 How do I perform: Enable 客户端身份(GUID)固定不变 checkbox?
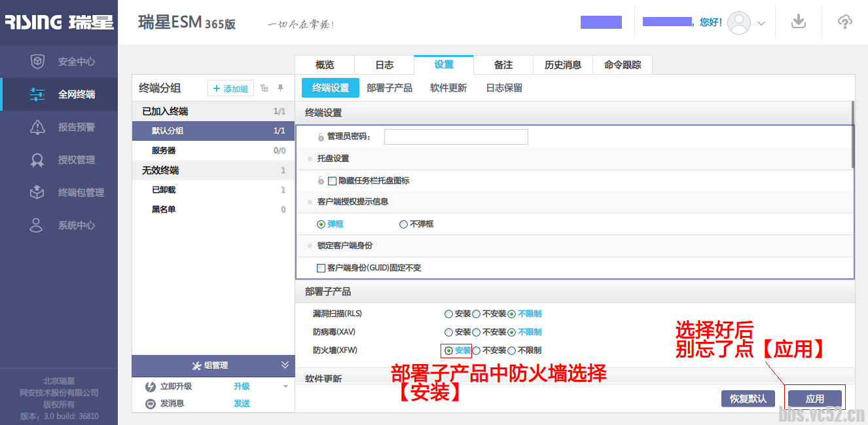click(321, 268)
